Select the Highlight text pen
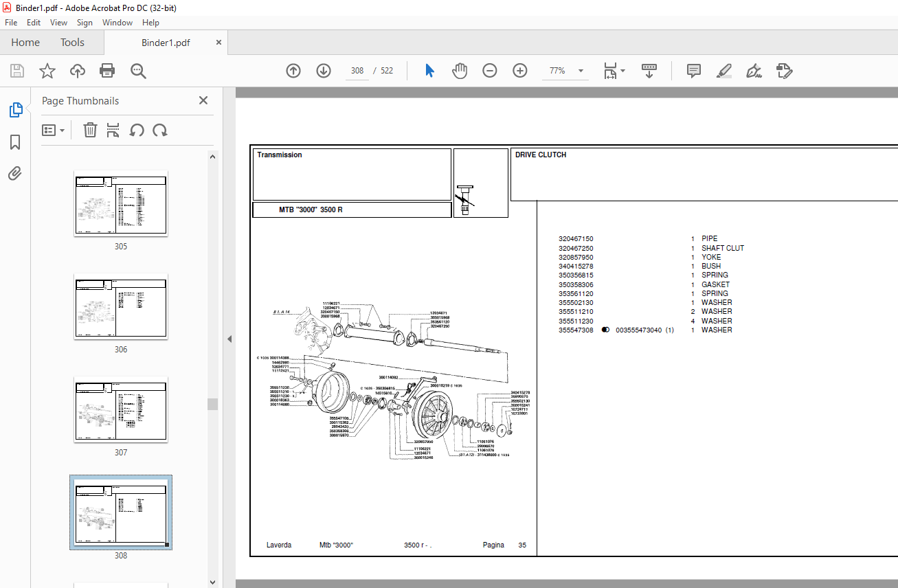This screenshot has width=898, height=588. (x=723, y=71)
